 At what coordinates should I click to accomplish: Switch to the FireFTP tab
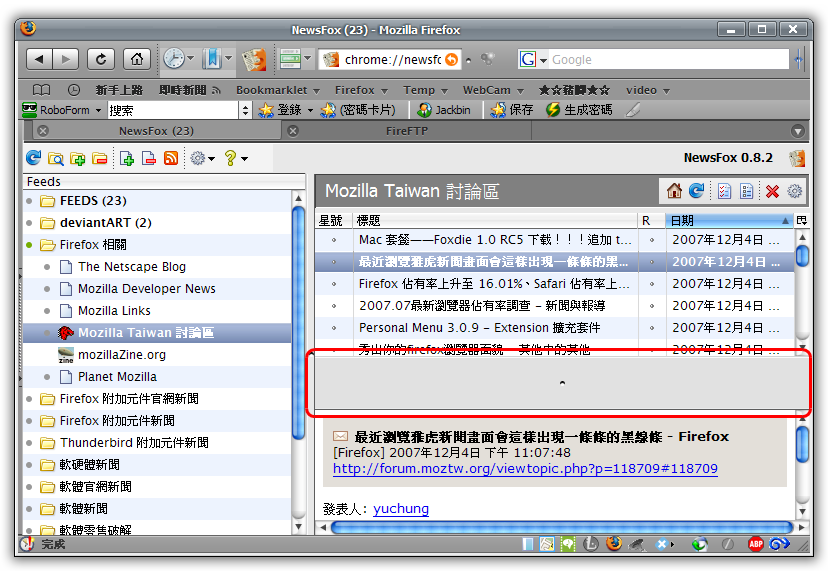407,130
